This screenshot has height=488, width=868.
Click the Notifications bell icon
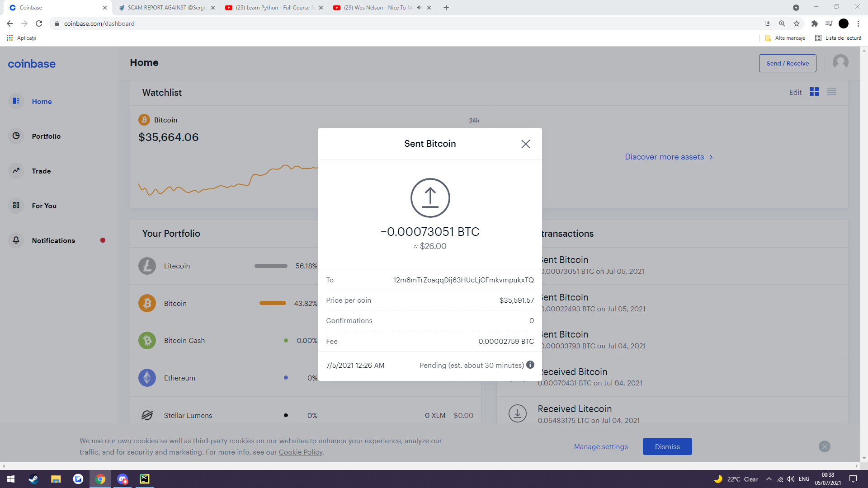16,240
